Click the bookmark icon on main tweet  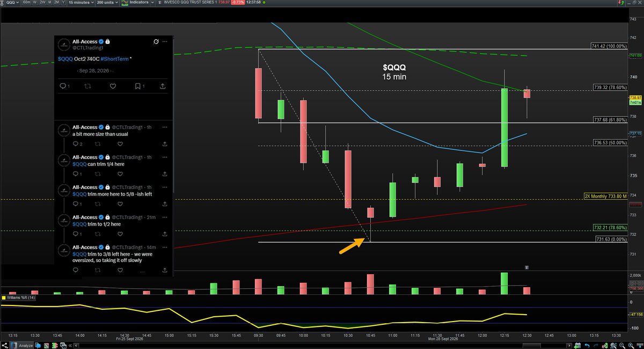138,86
